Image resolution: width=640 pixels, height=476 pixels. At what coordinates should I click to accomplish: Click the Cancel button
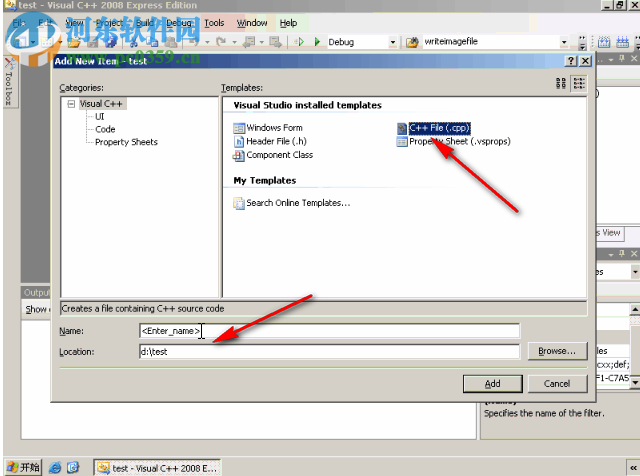tap(557, 384)
